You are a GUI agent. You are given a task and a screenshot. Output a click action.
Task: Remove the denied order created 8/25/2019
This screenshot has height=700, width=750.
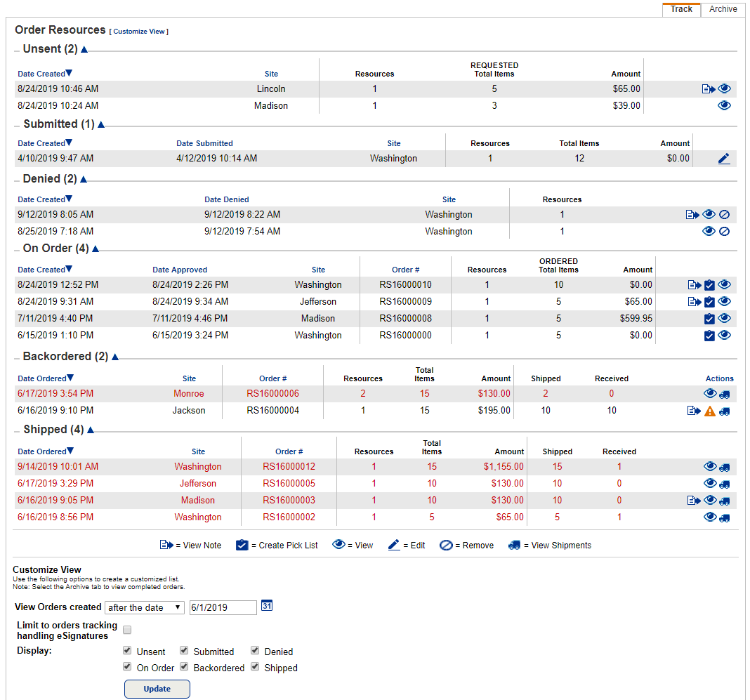coord(725,232)
